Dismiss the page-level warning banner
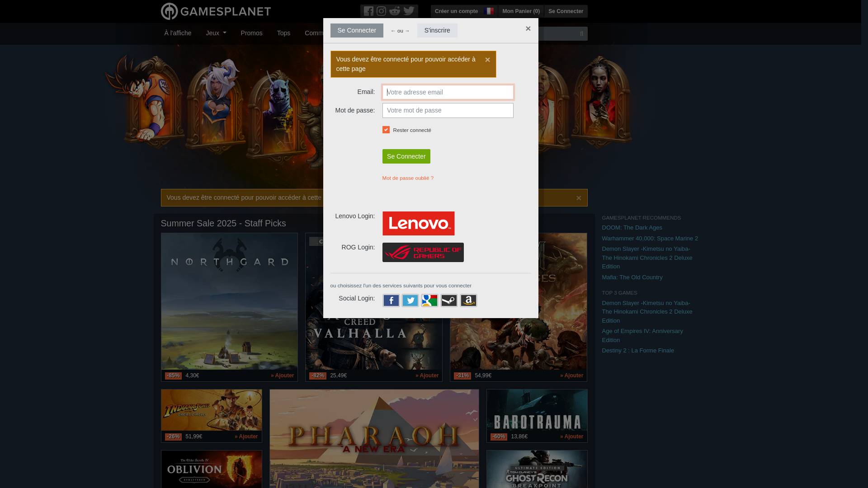The width and height of the screenshot is (868, 488). (579, 198)
